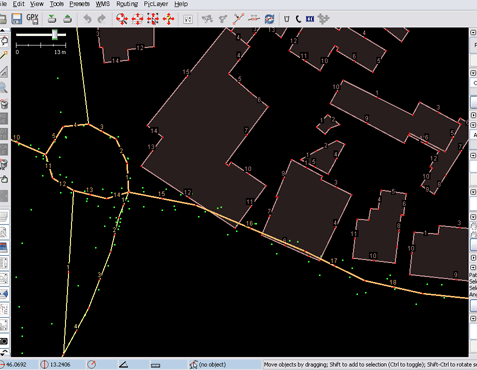Viewport: 477px width, 370px height.
Task: Open the Routing menu
Action: coord(127,4)
